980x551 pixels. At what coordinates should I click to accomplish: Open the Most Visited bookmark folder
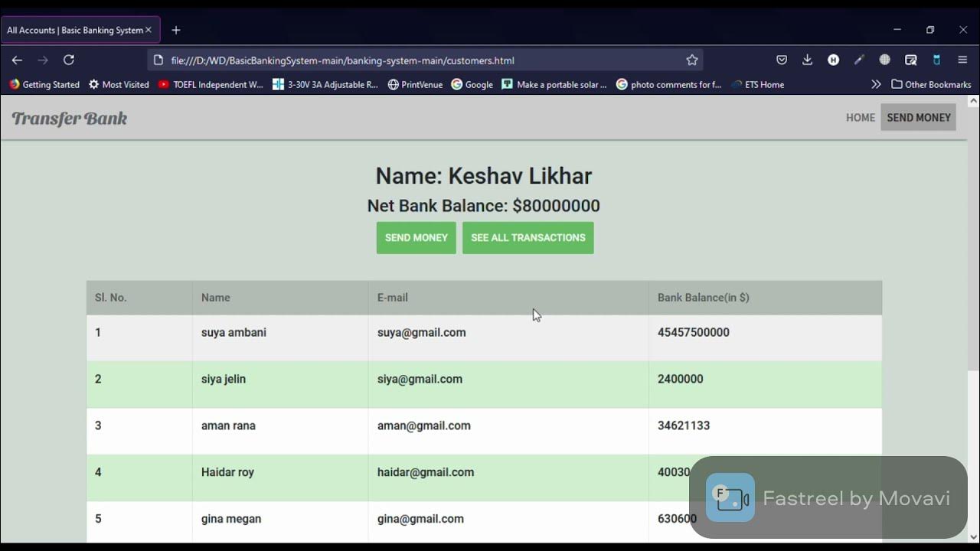coord(119,84)
